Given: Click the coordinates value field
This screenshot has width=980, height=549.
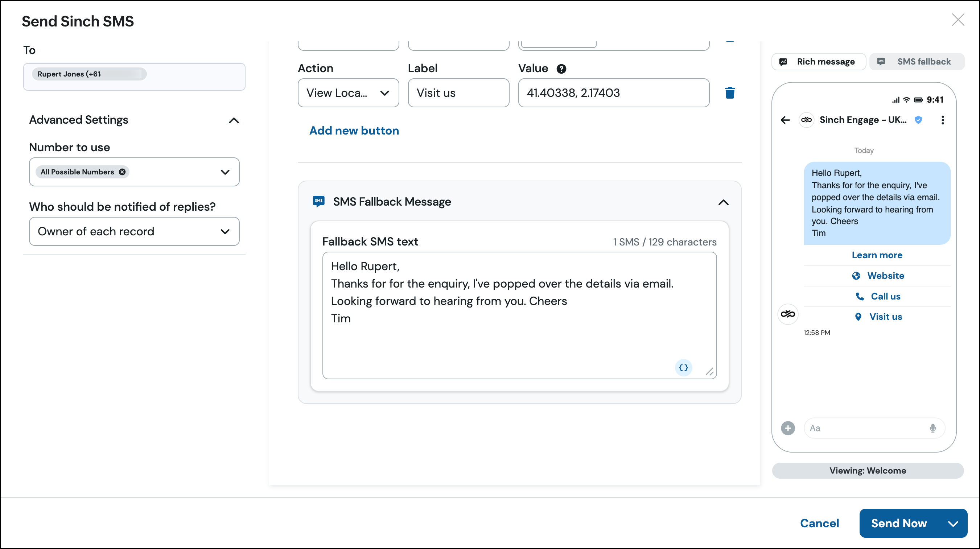Looking at the screenshot, I should tap(614, 93).
